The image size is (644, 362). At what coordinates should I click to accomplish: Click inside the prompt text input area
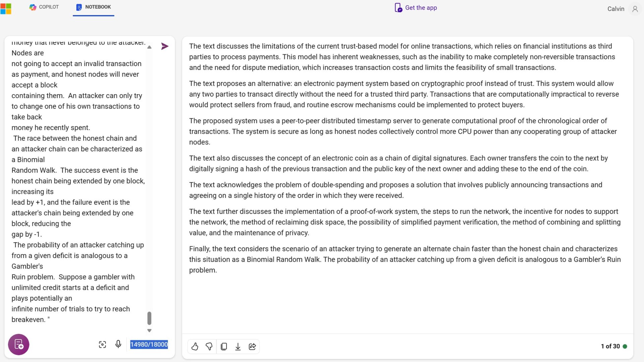pos(78,181)
